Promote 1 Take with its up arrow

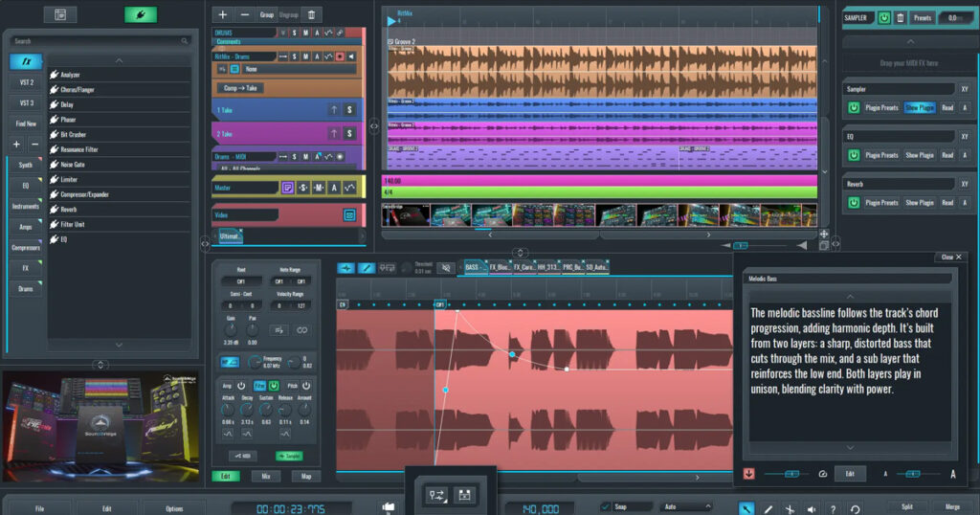coord(334,110)
